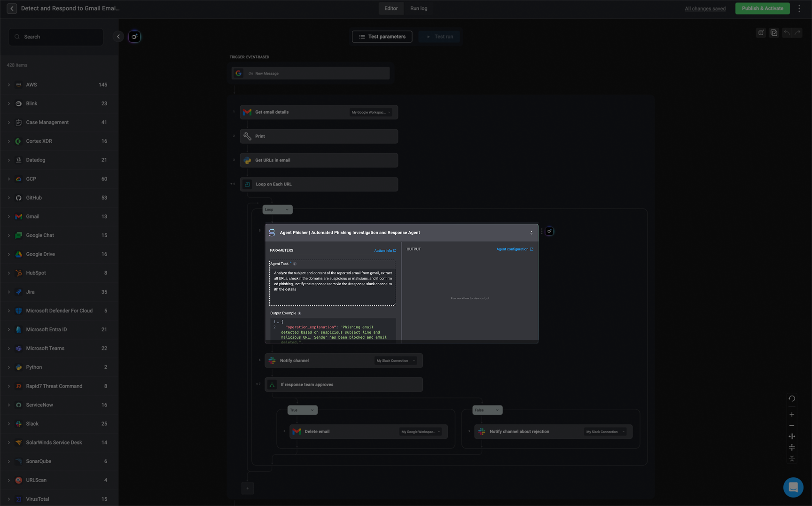Open connection dropdown on Notify channel about rejection
The height and width of the screenshot is (506, 812).
605,432
